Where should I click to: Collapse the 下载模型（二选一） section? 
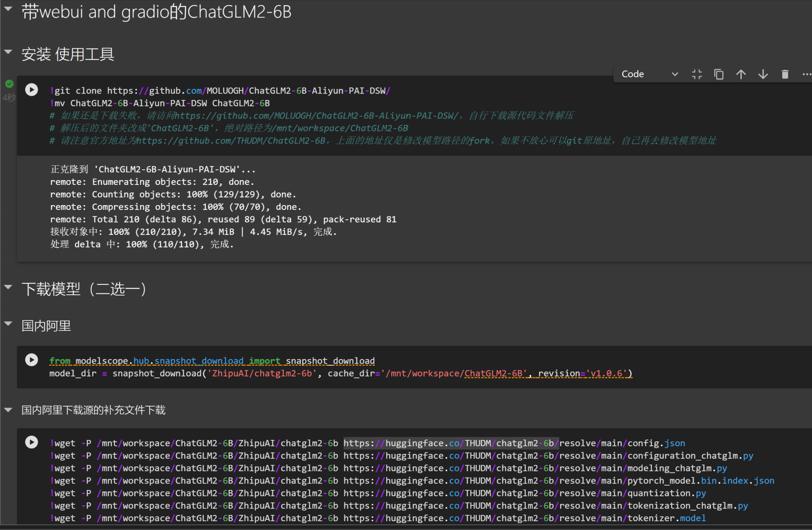click(8, 287)
